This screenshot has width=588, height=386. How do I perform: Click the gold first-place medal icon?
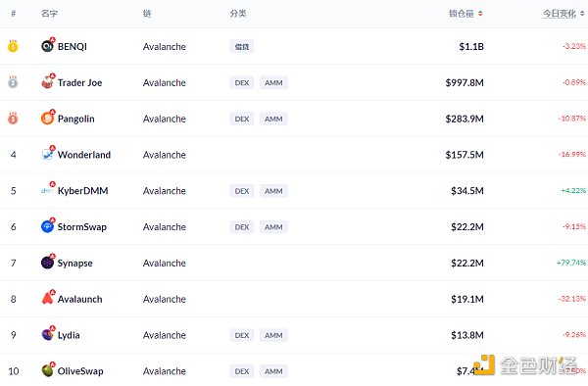(x=13, y=46)
